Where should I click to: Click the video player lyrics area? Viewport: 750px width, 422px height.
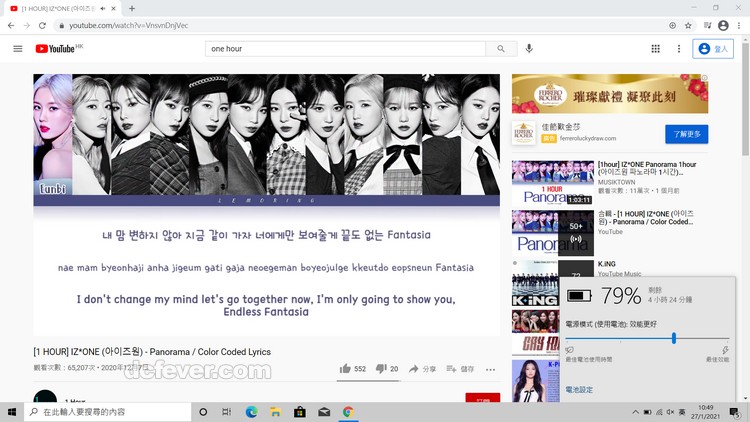pyautogui.click(x=266, y=272)
